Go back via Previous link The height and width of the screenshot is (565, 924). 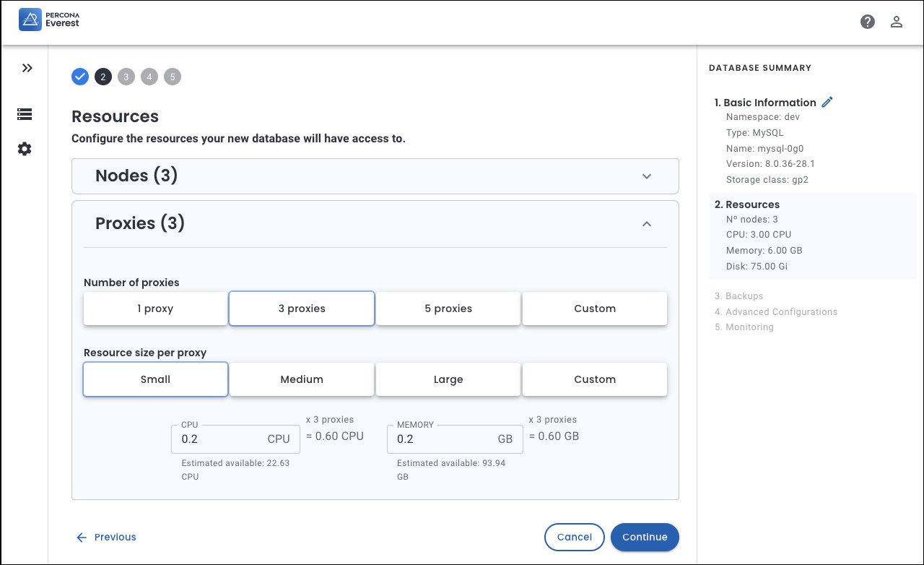click(107, 537)
